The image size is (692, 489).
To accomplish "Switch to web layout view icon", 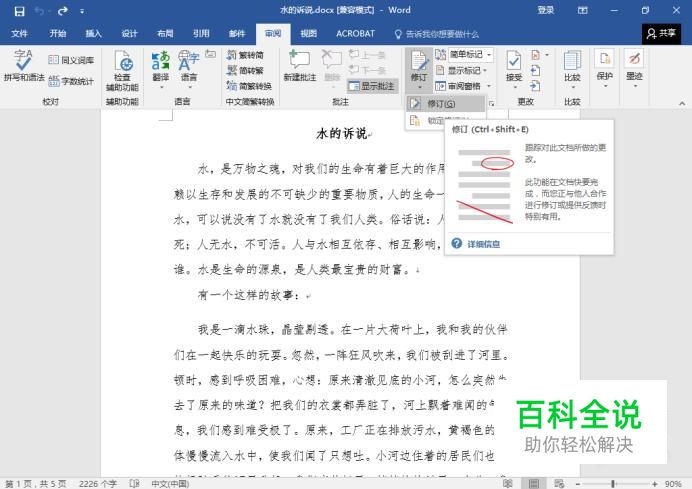I will 559,484.
